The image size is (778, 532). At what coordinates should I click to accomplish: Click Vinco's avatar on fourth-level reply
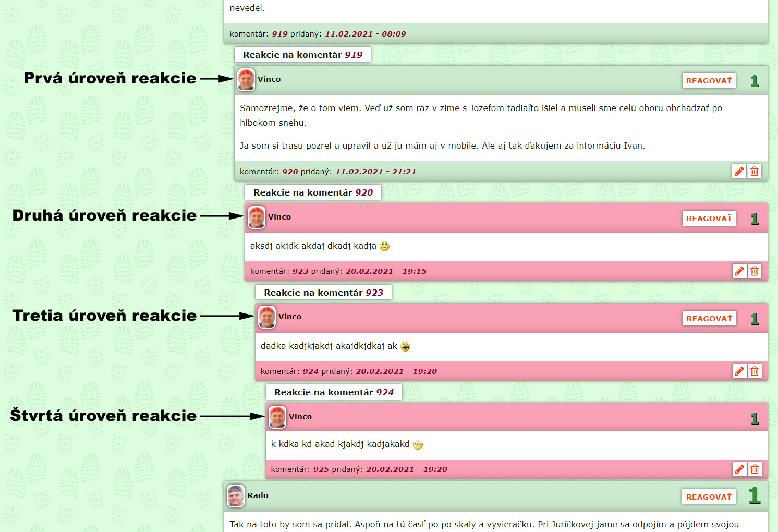(277, 417)
